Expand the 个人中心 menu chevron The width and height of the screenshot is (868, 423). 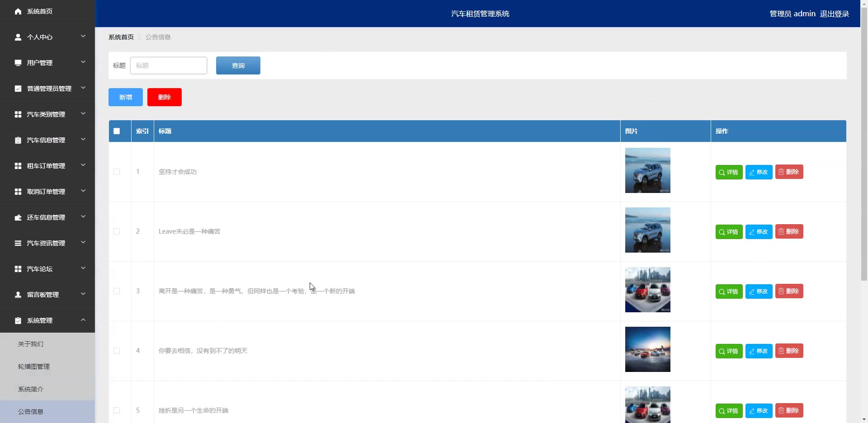coord(83,36)
